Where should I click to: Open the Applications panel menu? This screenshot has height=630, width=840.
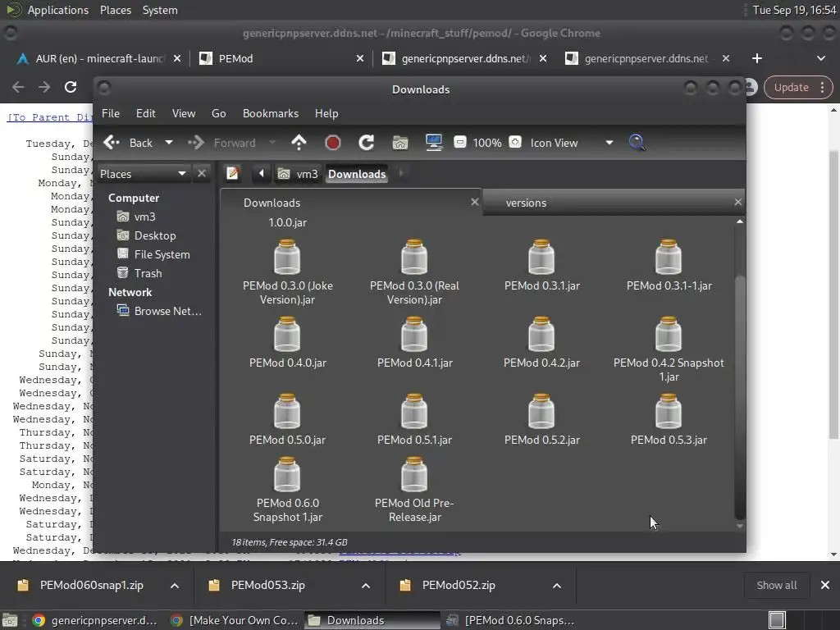[x=58, y=10]
